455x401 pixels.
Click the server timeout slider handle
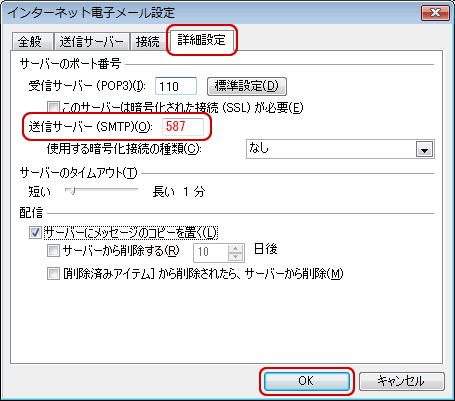(x=72, y=191)
